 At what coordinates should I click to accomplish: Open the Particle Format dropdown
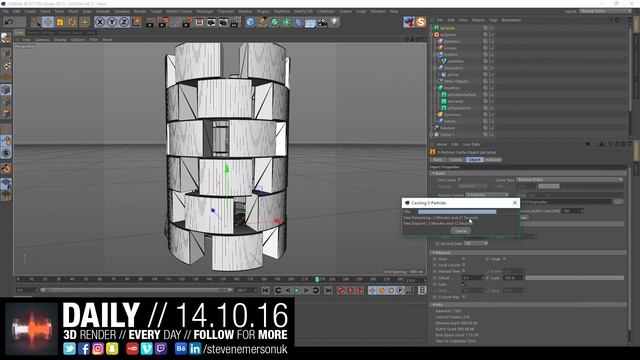tap(487, 195)
